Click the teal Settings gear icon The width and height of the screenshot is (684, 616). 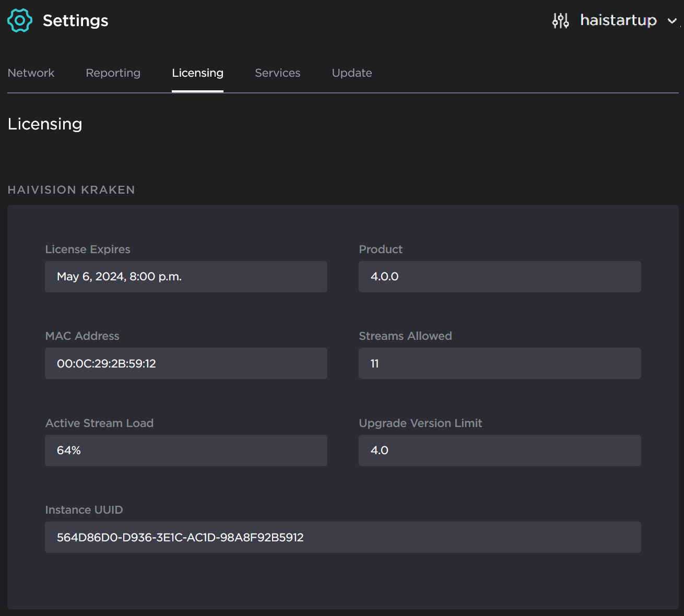(x=20, y=20)
